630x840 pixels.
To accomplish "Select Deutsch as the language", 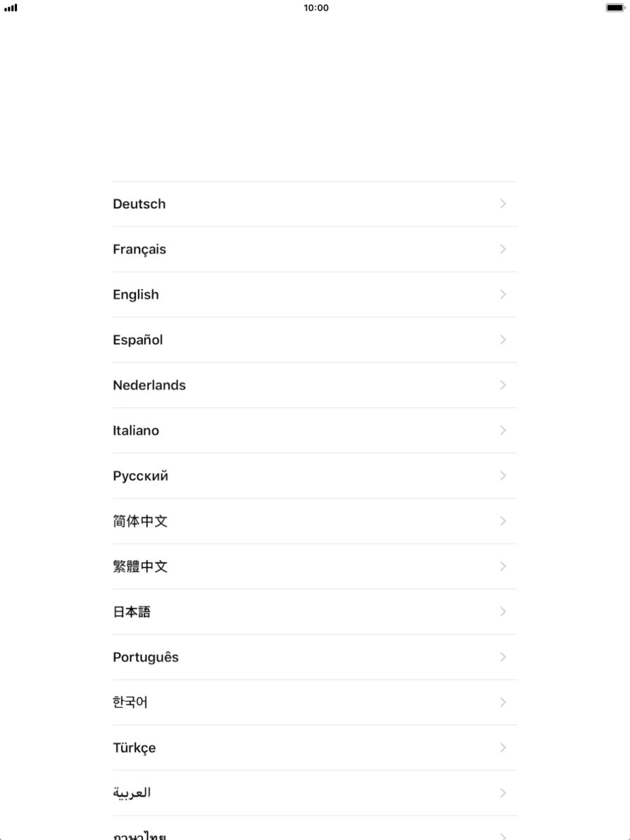I will tap(139, 204).
